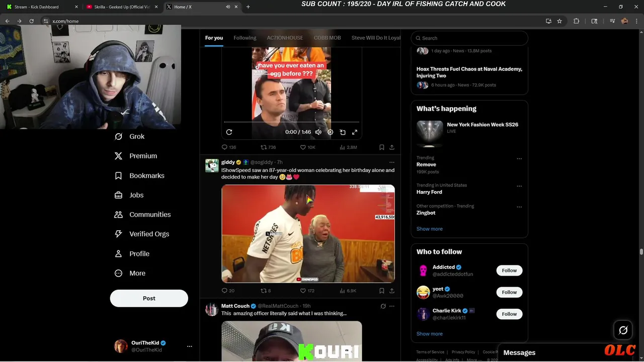Open Bookmarks in the sidebar
The image size is (644, 362).
(x=139, y=175)
